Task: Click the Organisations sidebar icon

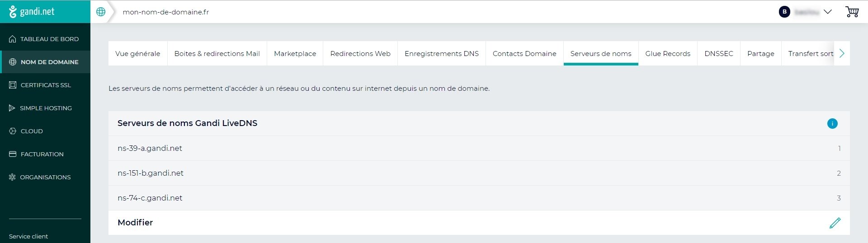Action: pos(12,177)
